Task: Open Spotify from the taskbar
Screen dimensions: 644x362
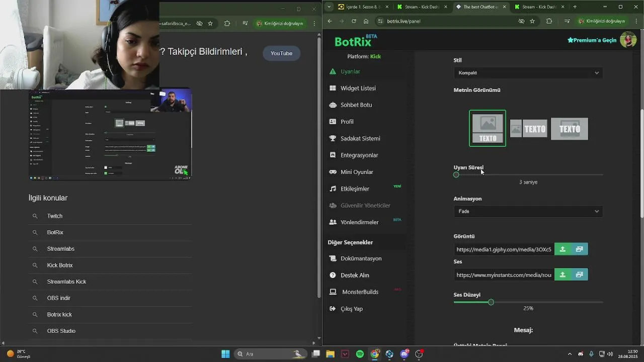Action: click(x=360, y=354)
